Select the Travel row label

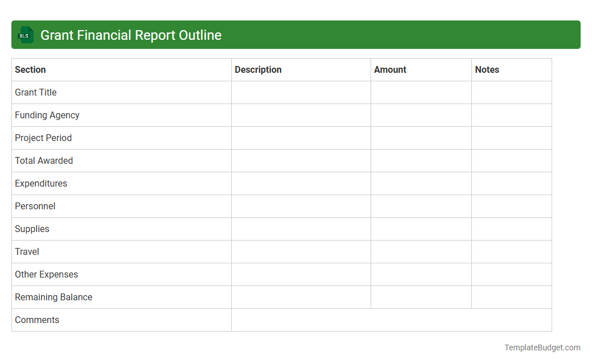coord(27,251)
